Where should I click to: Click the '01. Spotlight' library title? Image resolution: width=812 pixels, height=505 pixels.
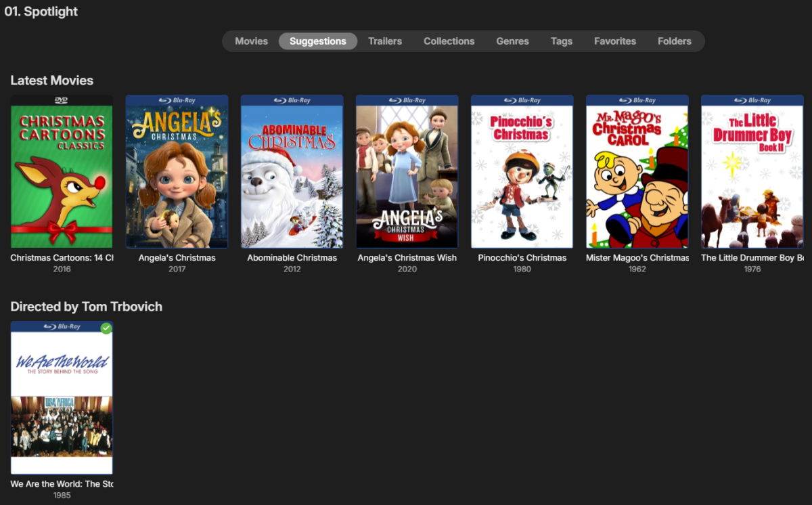(41, 12)
